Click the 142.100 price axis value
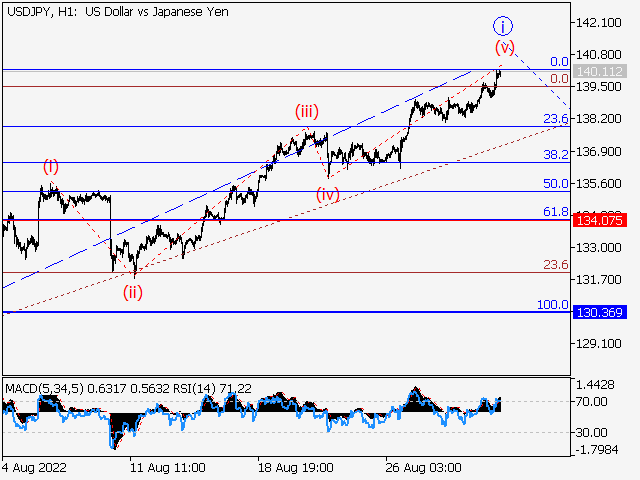This screenshot has height=480, width=640. pyautogui.click(x=598, y=22)
